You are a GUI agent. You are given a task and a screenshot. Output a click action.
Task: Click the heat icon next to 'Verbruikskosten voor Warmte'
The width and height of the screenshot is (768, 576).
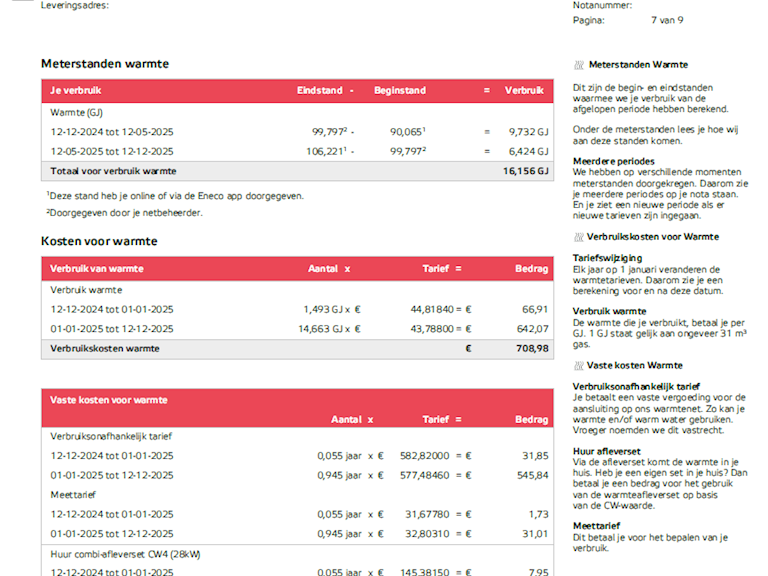click(579, 237)
